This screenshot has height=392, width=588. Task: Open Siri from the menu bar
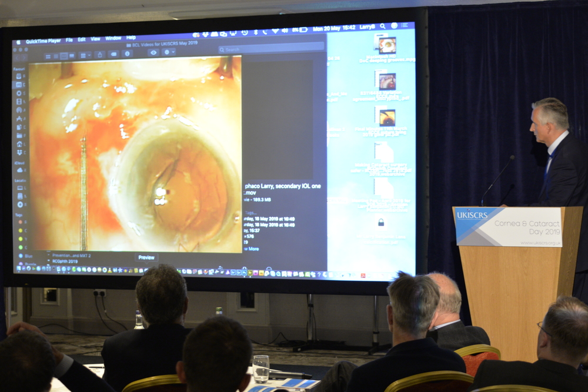[394, 25]
